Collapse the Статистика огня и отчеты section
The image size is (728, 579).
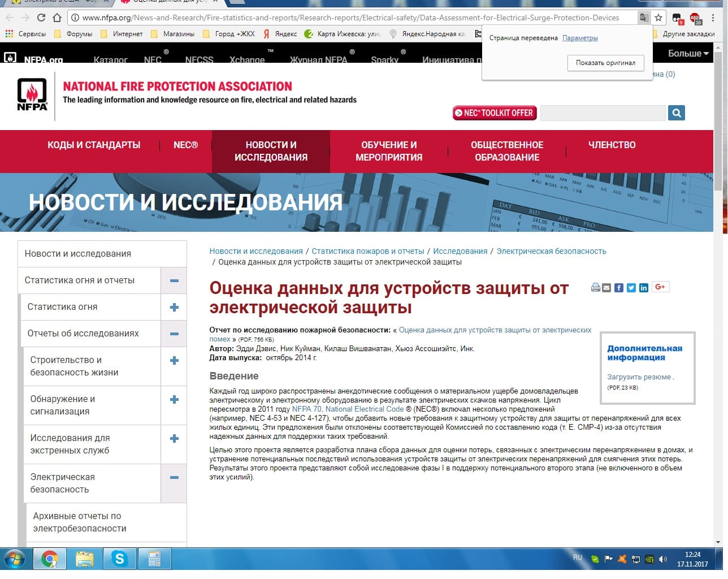pyautogui.click(x=174, y=280)
